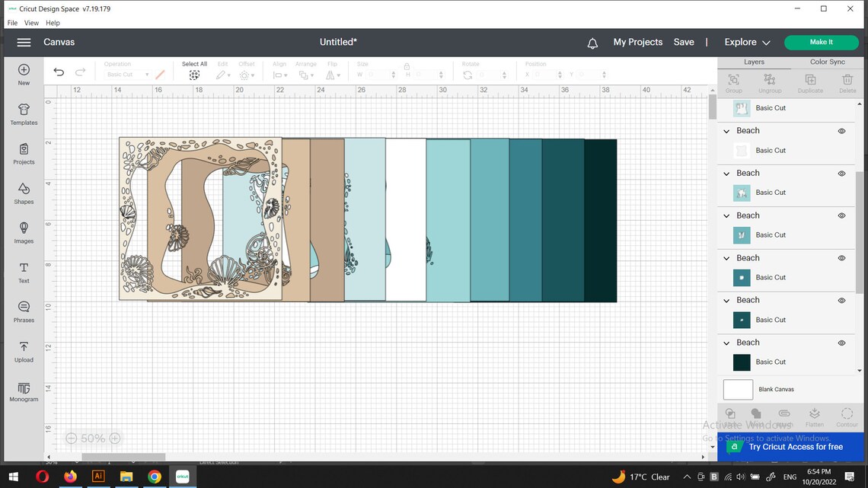Open the Shapes tool
This screenshot has width=868, height=488.
pos(24,189)
